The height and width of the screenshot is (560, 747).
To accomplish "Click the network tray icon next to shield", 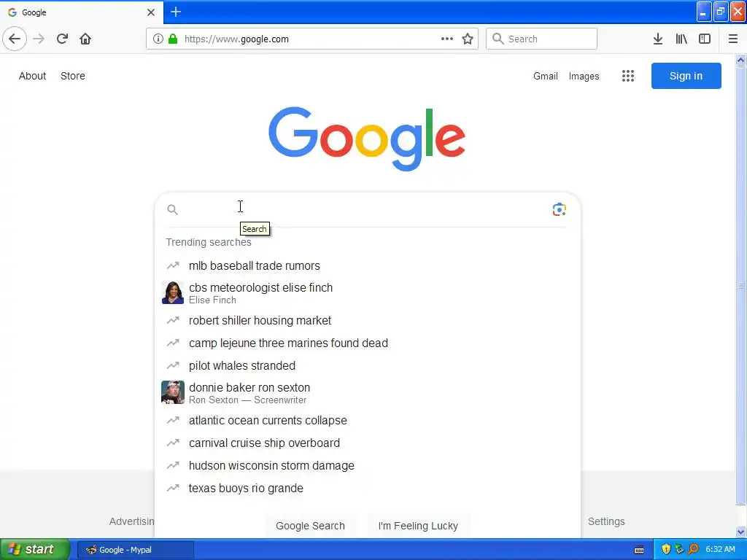I will [x=680, y=549].
